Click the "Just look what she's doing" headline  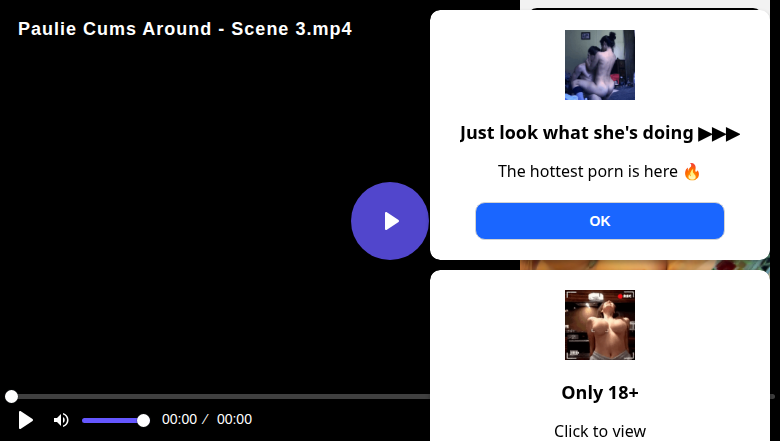point(578,133)
